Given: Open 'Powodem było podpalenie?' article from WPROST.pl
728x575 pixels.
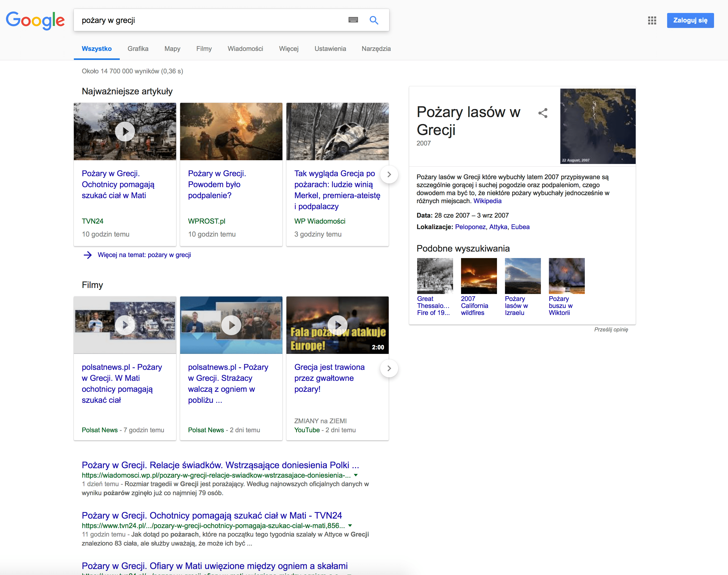Looking at the screenshot, I should point(217,184).
